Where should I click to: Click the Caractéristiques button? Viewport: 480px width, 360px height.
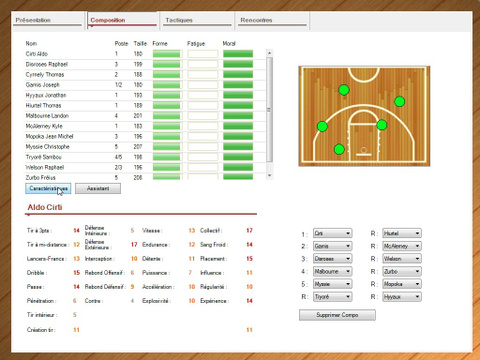point(48,189)
